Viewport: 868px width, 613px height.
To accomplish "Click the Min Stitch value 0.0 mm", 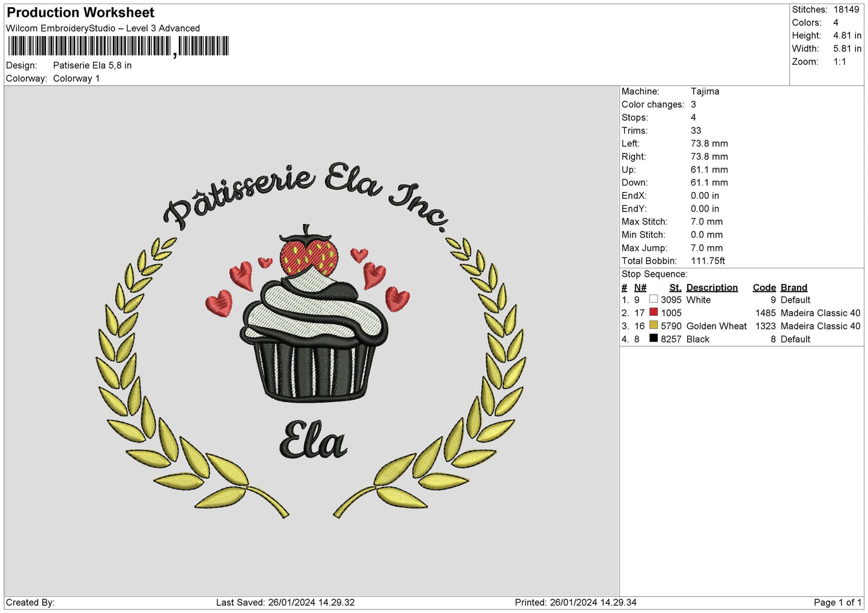I will pyautogui.click(x=706, y=235).
